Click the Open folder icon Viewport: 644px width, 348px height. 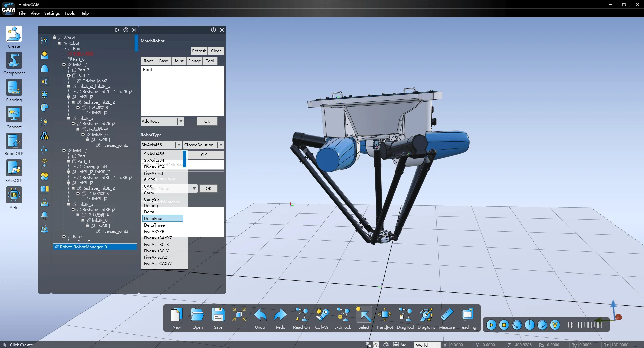pos(198,315)
